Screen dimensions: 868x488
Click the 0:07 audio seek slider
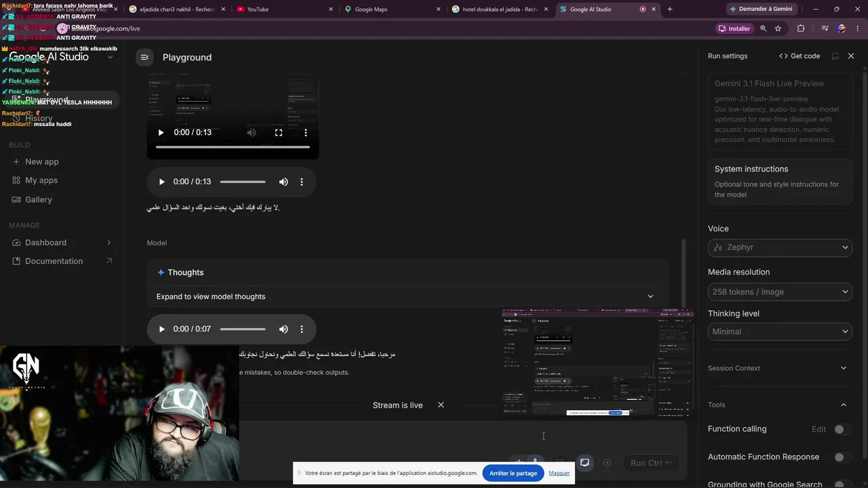(243, 329)
